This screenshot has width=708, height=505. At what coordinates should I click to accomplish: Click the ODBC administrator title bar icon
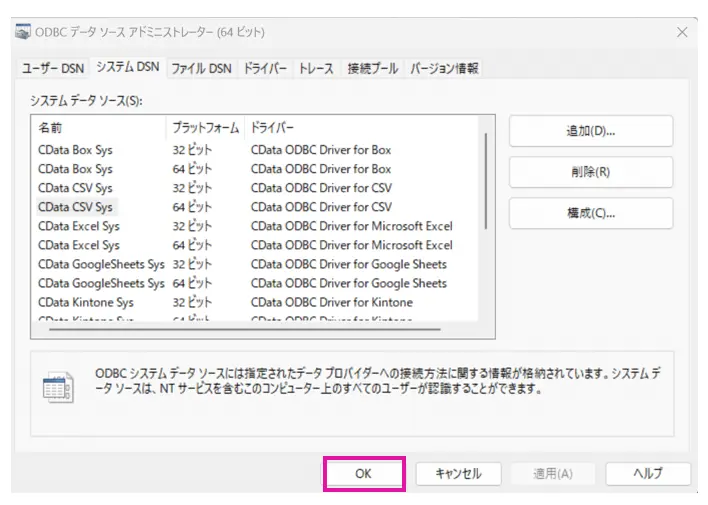[x=23, y=32]
